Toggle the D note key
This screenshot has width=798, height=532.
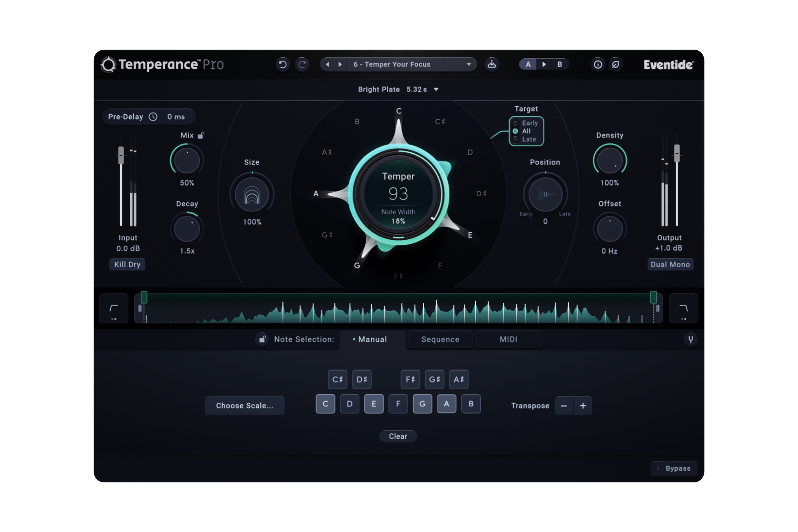point(349,404)
